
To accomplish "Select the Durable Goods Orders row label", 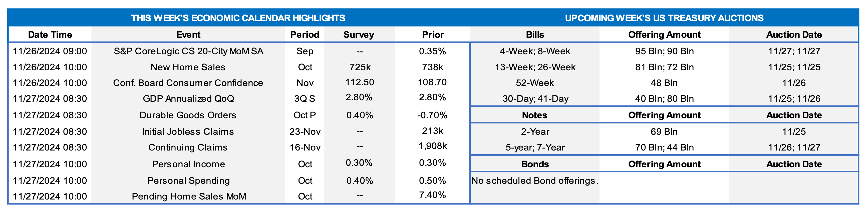I will [188, 115].
